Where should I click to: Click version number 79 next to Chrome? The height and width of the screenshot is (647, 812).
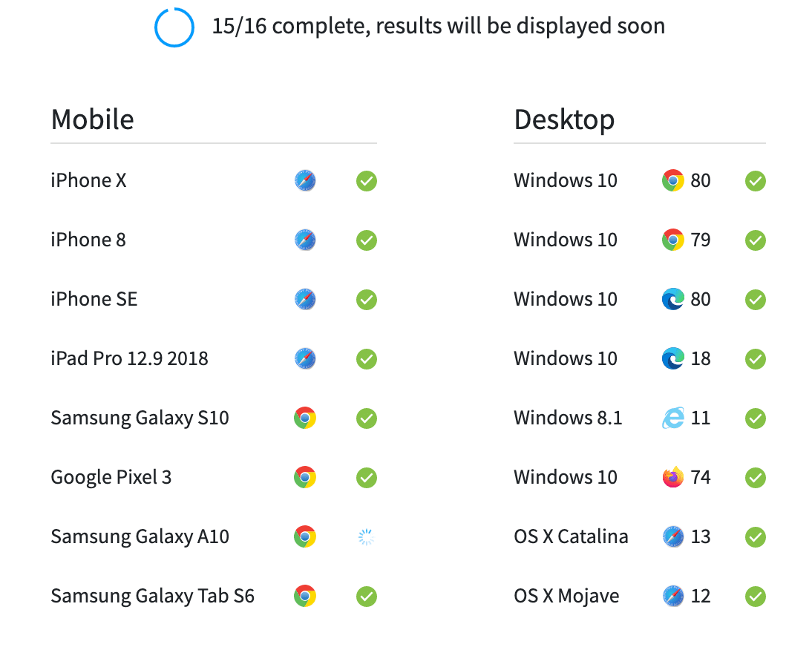click(701, 240)
